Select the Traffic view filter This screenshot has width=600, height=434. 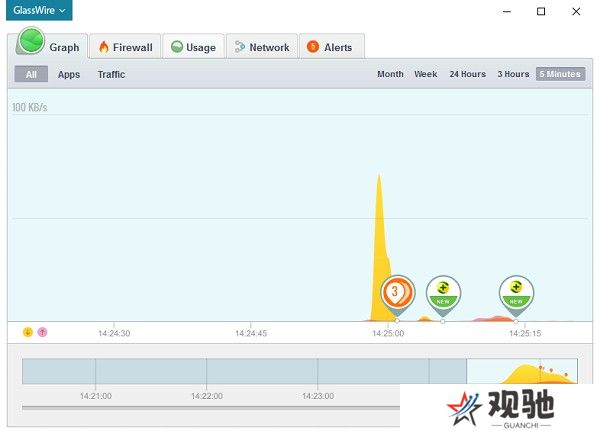click(x=111, y=74)
